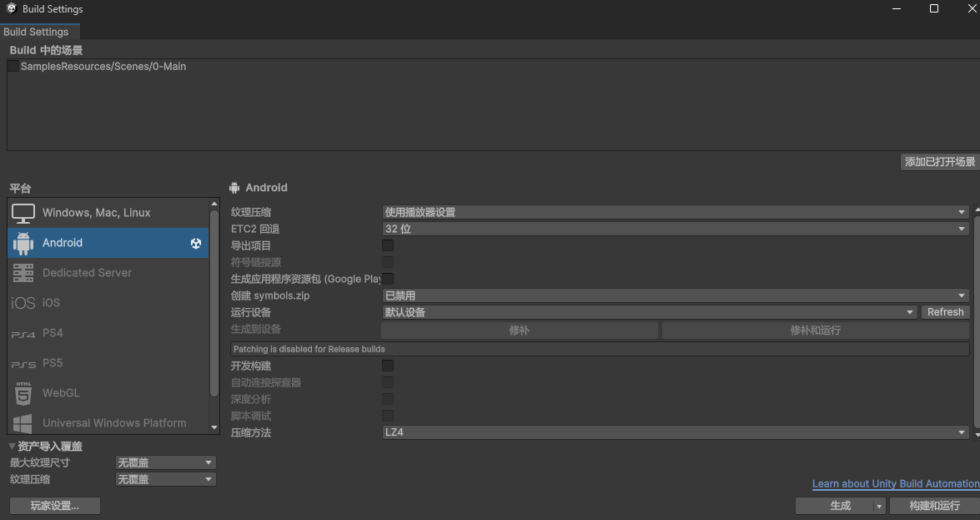Screen dimensions: 980x520
Task: Click the 平台 heading label
Action: 20,189
